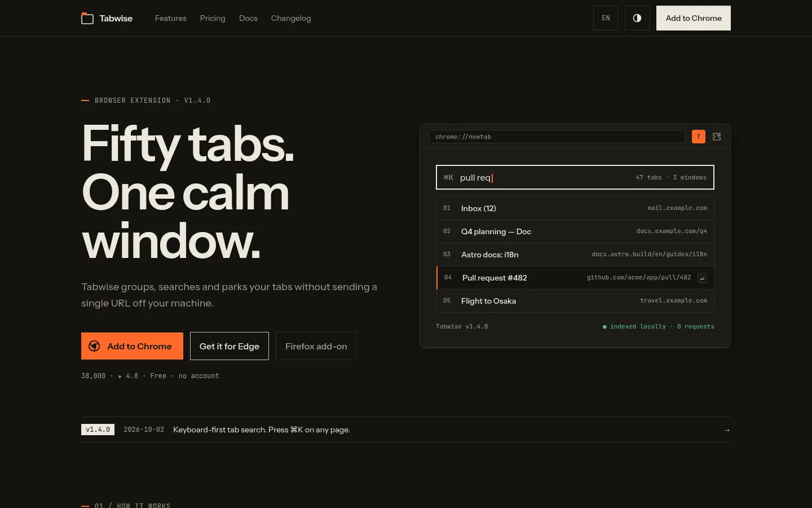Click the indexed locally status text
Viewport: 812px width, 508px height.
click(659, 327)
